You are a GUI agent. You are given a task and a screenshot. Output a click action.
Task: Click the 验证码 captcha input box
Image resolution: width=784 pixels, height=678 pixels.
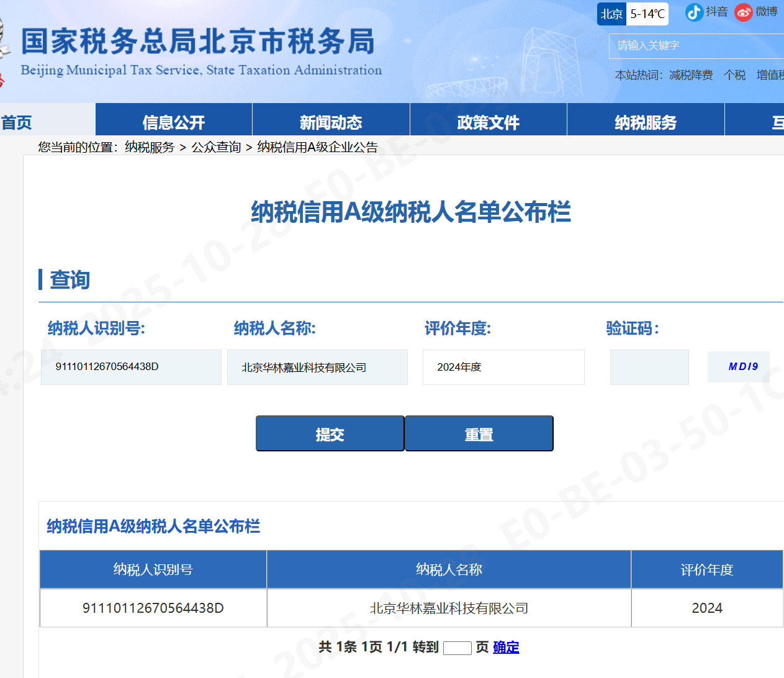[649, 367]
